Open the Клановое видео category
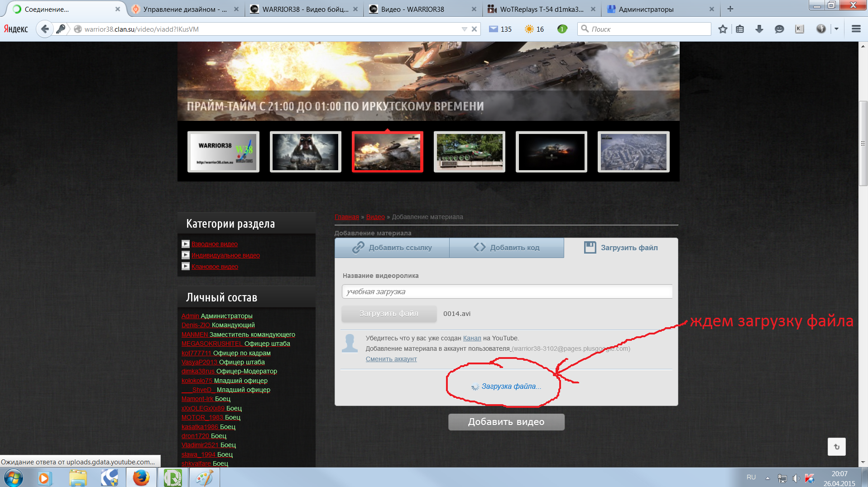The image size is (868, 487). (x=215, y=267)
